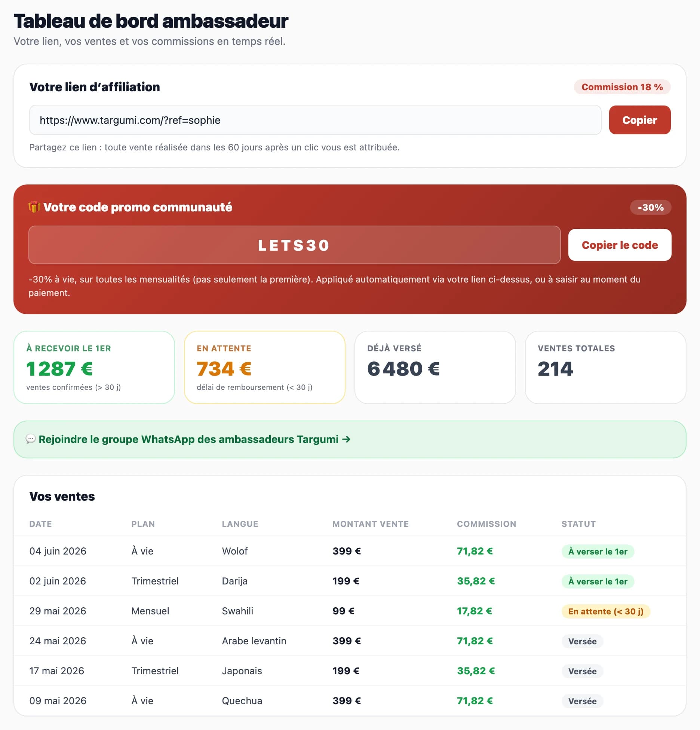This screenshot has width=700, height=730.
Task: Click the date 02 juin 2026
Action: tap(58, 581)
